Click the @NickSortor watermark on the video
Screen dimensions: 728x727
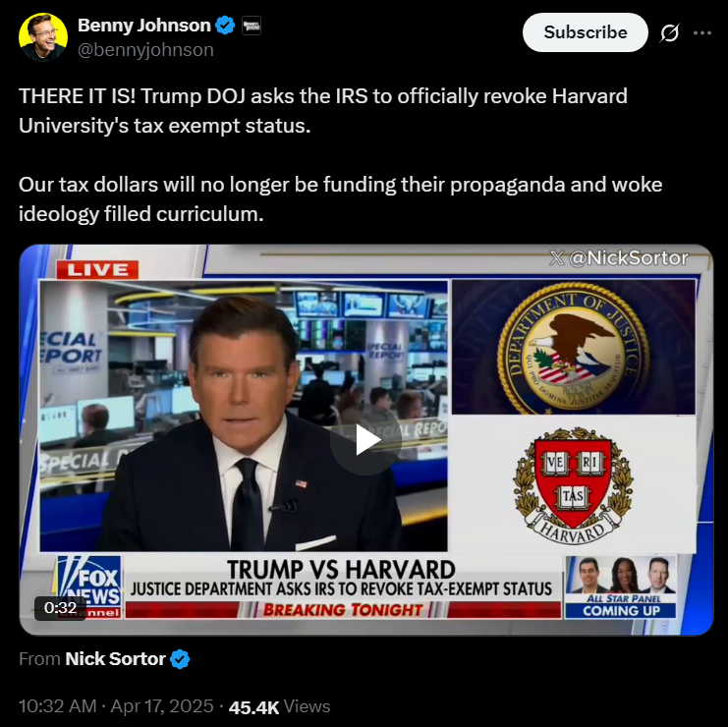coord(619,258)
